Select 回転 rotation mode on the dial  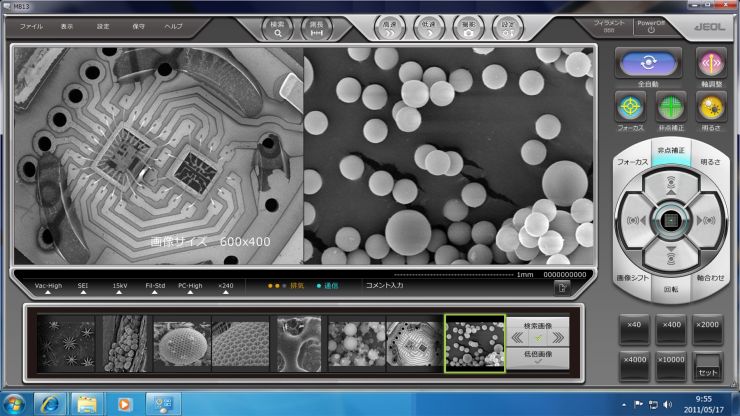pos(671,289)
